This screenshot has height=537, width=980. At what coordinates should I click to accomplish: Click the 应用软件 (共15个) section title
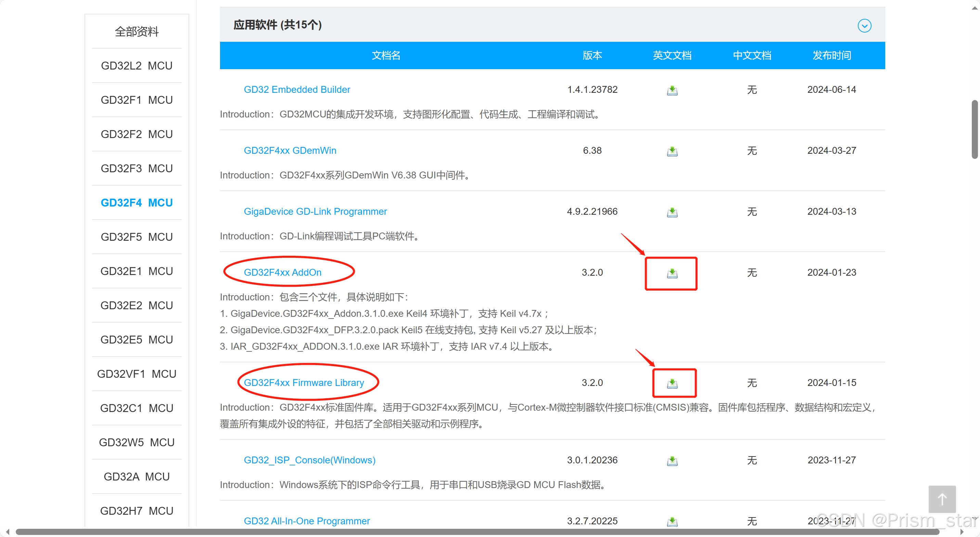(278, 25)
